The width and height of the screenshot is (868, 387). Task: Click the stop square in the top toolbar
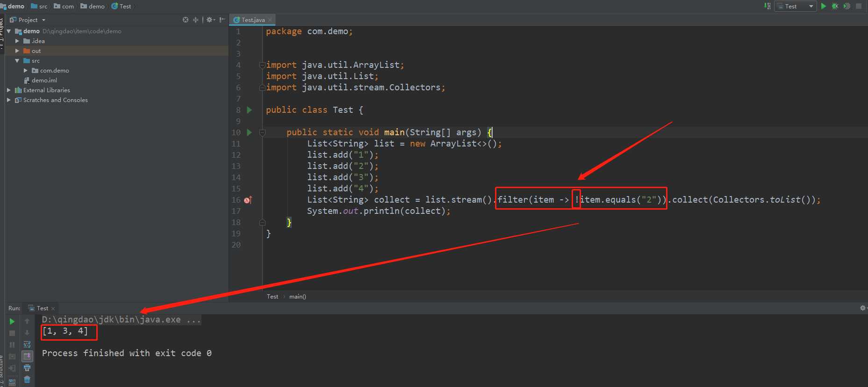[x=859, y=6]
